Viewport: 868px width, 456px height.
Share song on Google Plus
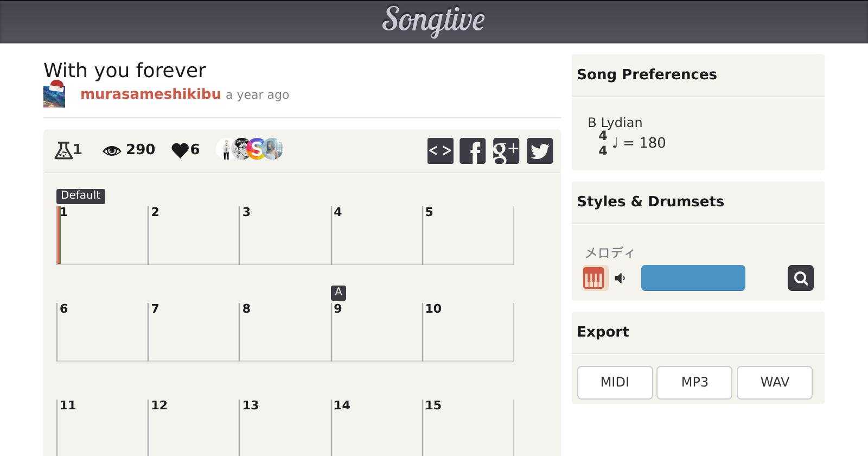point(506,151)
